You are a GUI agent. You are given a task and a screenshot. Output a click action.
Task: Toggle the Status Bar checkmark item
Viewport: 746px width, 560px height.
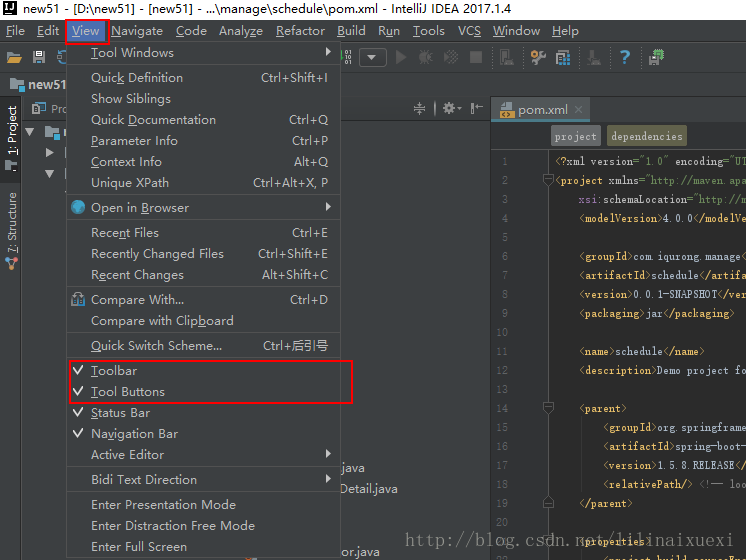coord(204,413)
